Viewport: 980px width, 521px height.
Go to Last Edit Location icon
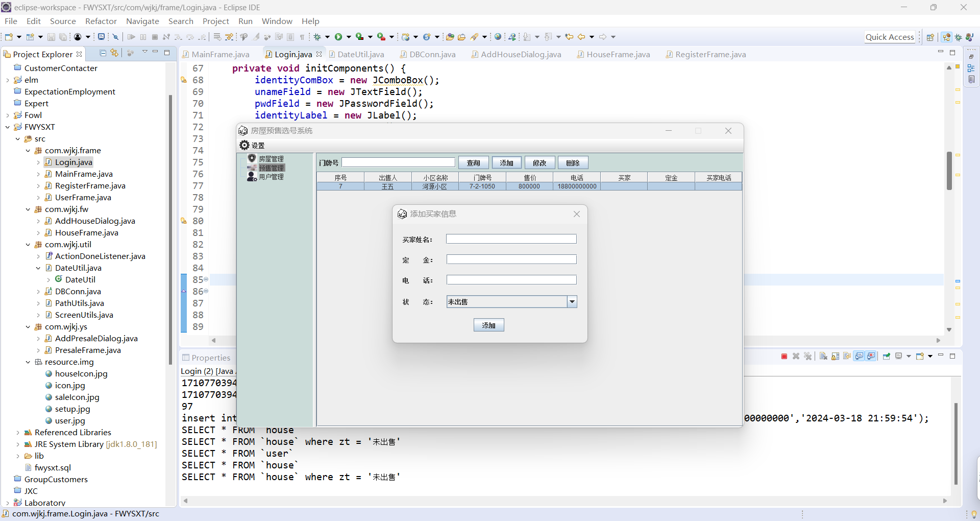(x=569, y=37)
